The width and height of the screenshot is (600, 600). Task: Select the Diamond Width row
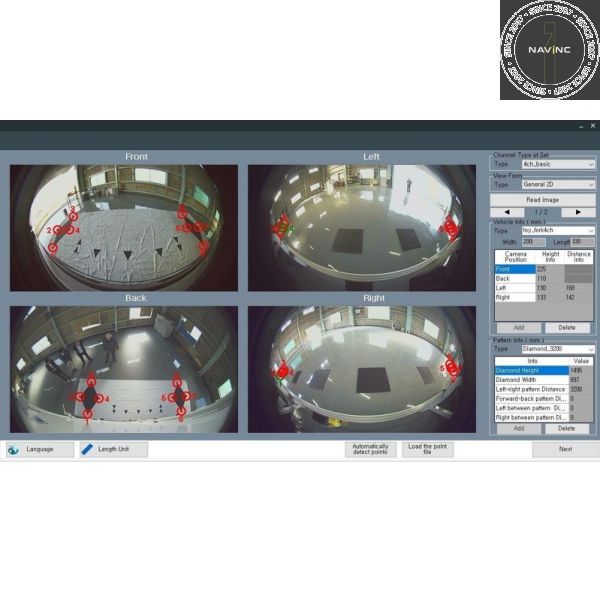[x=530, y=380]
